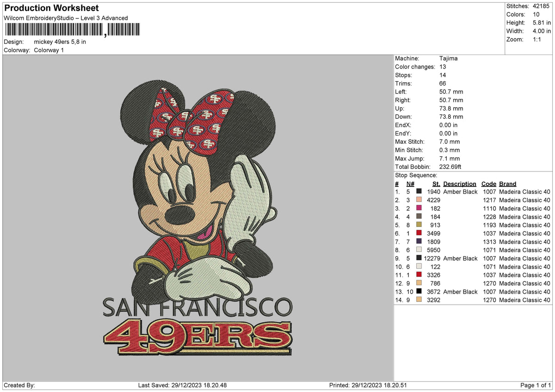555x392 pixels.
Task: Click the Width value 4.00 in
Action: pos(542,31)
